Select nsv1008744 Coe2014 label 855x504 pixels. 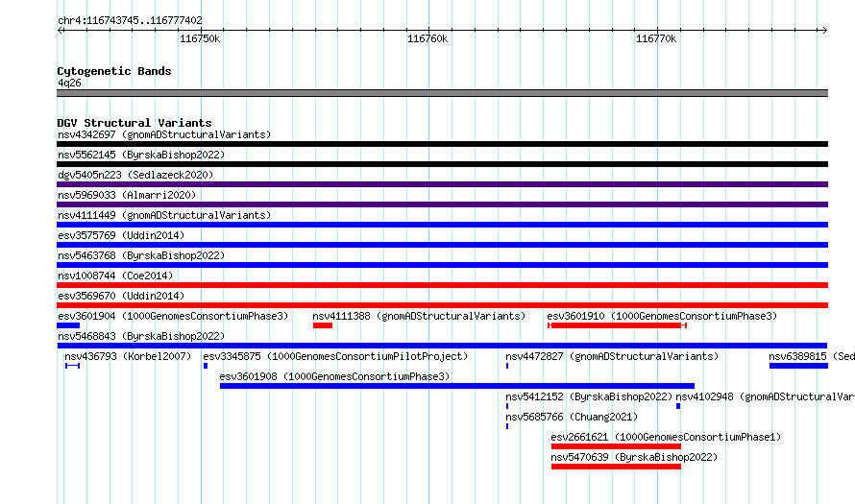115,276
